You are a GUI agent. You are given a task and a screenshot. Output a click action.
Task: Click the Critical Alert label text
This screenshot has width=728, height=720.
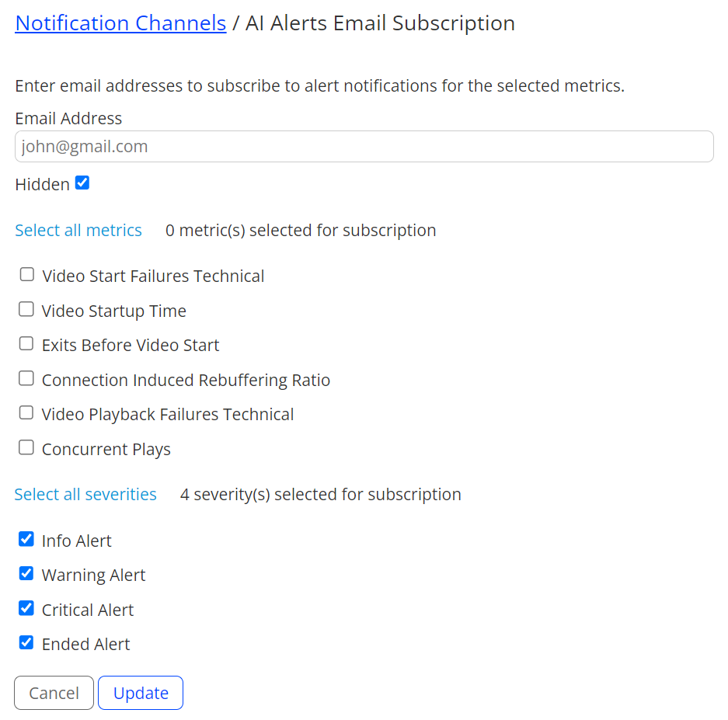(88, 610)
